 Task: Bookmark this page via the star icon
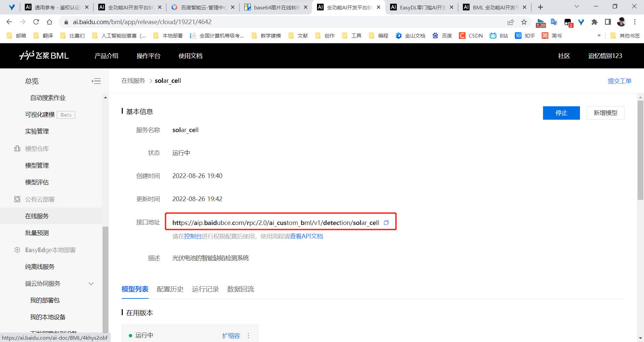(524, 22)
